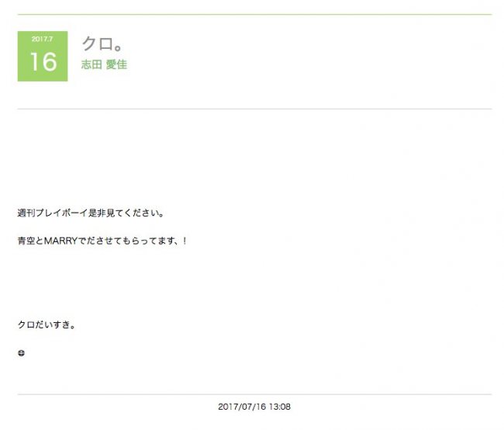
Task: Click the exclamation mark ending second line
Action: (185, 241)
